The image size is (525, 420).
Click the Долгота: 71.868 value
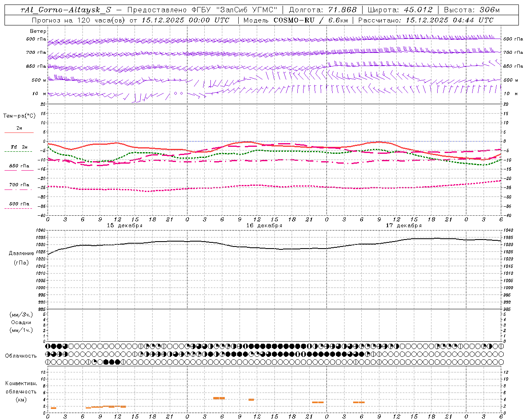(x=323, y=10)
